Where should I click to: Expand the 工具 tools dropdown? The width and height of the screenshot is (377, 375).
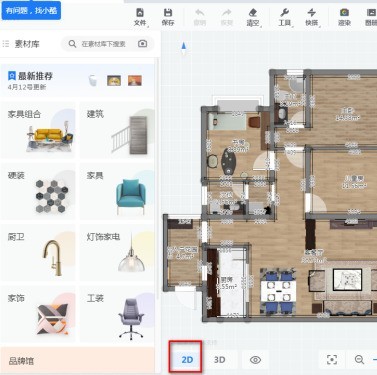284,17
